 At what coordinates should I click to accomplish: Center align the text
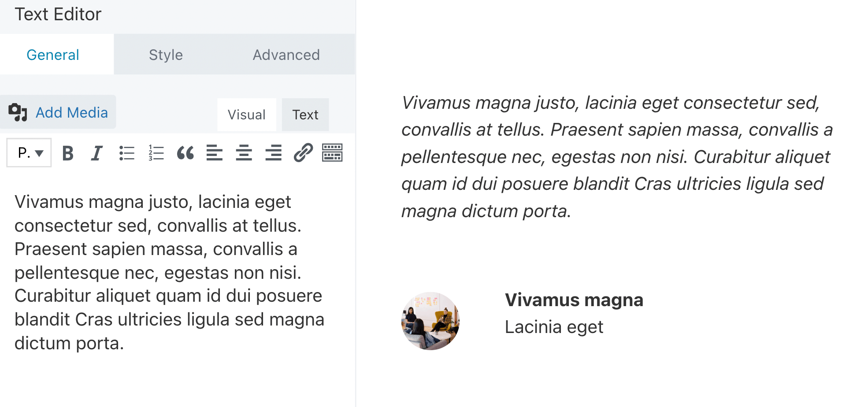point(244,153)
